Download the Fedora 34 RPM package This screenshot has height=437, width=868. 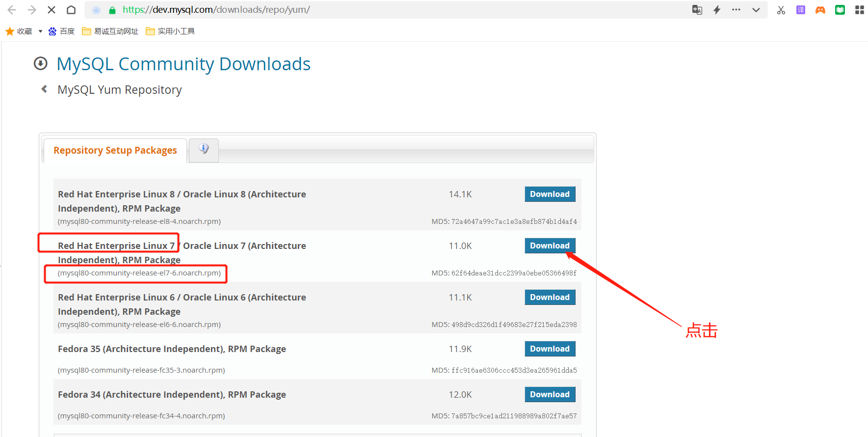pyautogui.click(x=550, y=394)
